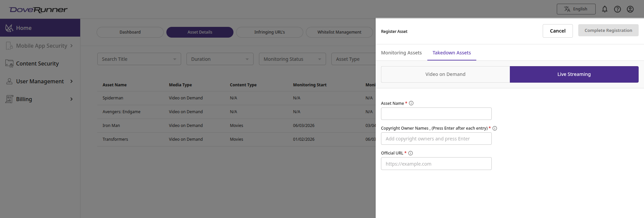Image resolution: width=644 pixels, height=218 pixels.
Task: Open the Monitoring Status dropdown
Action: point(292,59)
